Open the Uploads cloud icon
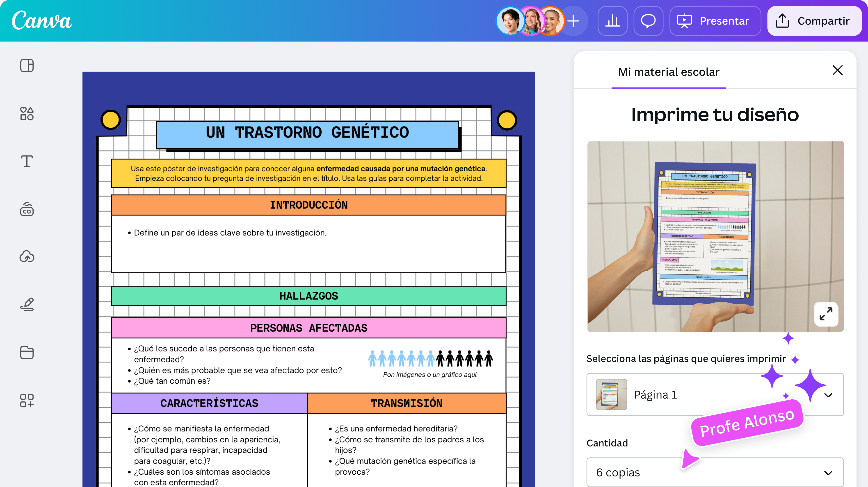The image size is (868, 487). [x=27, y=257]
